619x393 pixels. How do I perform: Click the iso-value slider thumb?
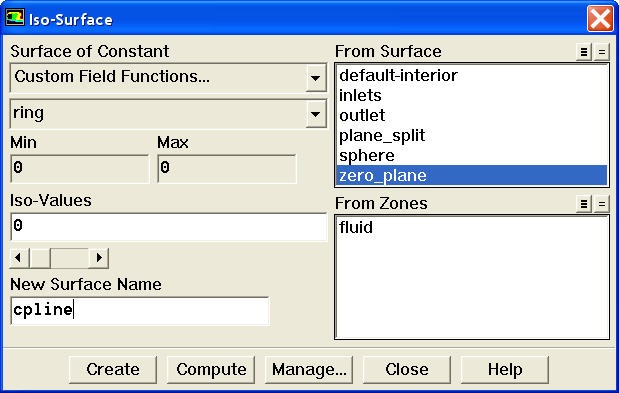pyautogui.click(x=40, y=258)
